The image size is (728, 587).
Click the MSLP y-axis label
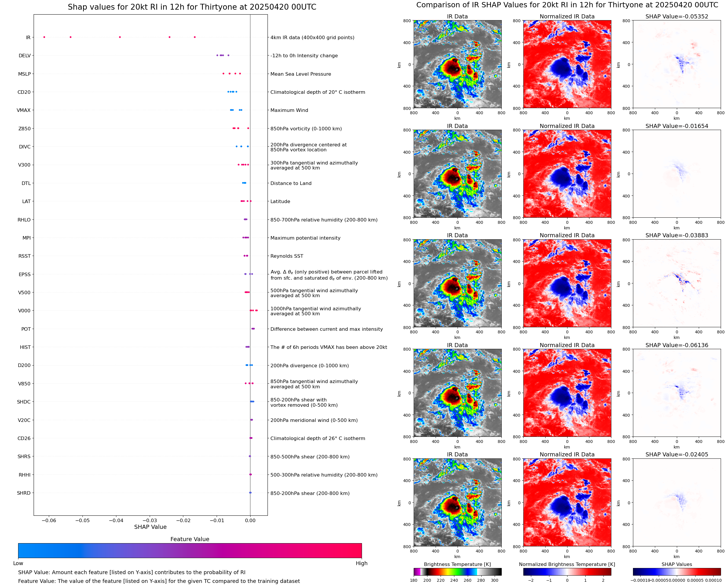point(24,74)
